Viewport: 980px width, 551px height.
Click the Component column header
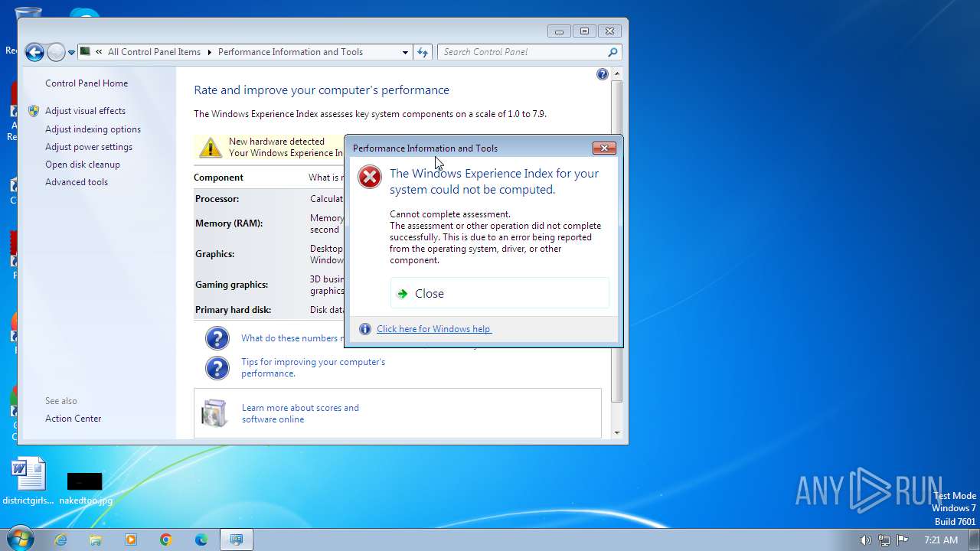point(218,178)
